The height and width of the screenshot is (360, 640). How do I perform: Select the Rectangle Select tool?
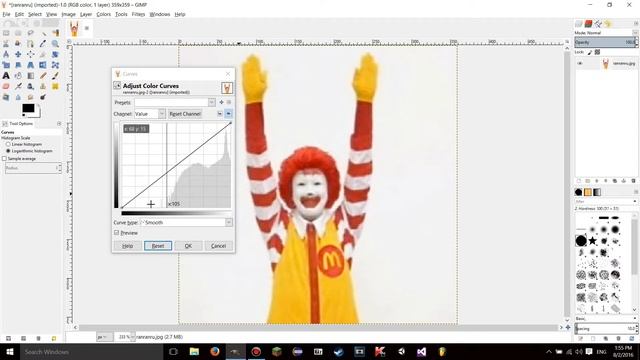tap(6, 33)
